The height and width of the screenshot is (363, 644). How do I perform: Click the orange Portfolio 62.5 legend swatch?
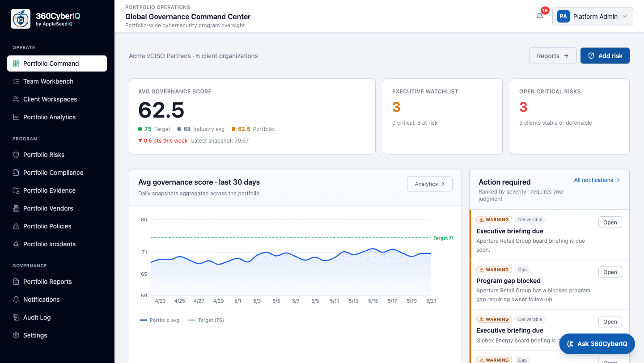click(233, 129)
